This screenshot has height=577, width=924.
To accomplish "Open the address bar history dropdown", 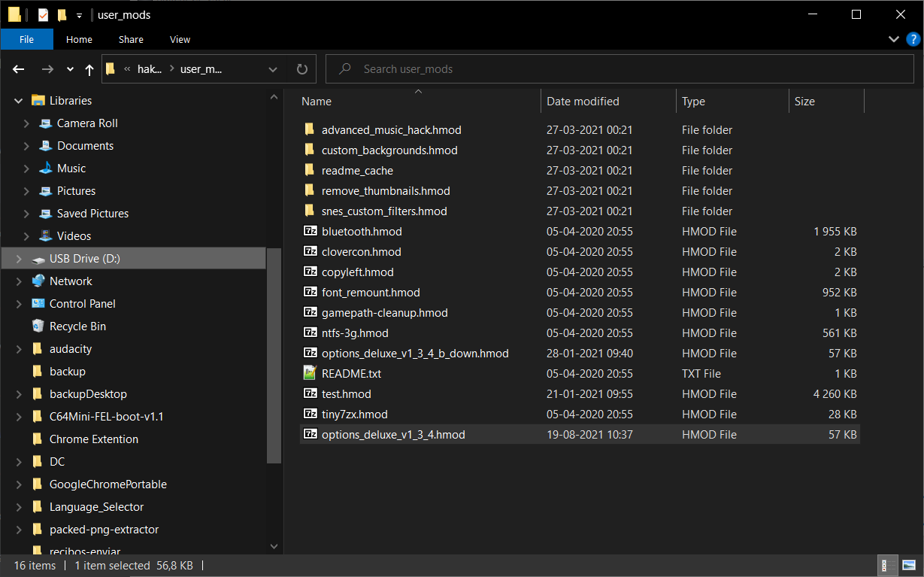I will click(x=273, y=69).
